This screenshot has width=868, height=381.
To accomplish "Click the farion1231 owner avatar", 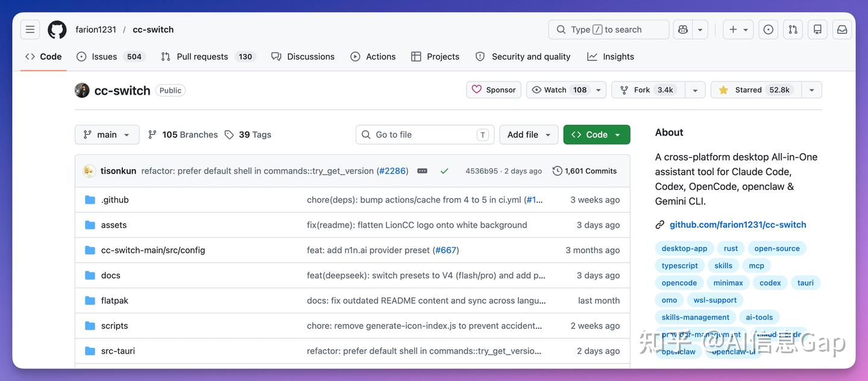I will [x=82, y=90].
